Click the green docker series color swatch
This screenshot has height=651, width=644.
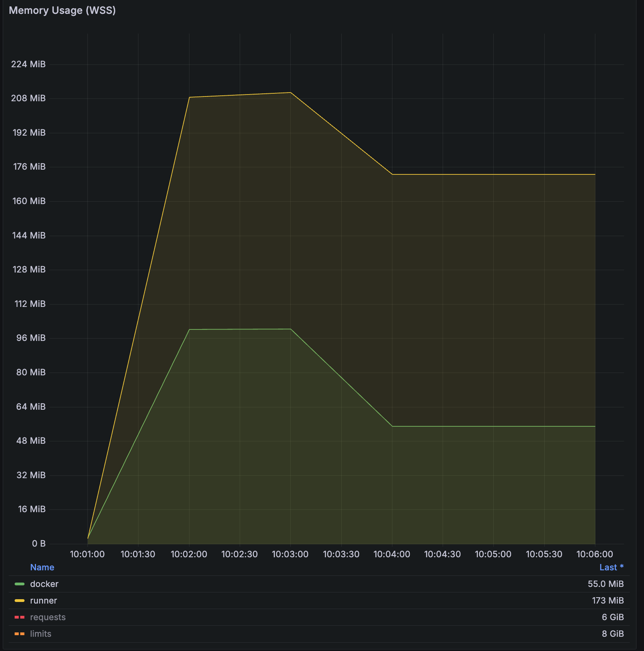coord(19,584)
